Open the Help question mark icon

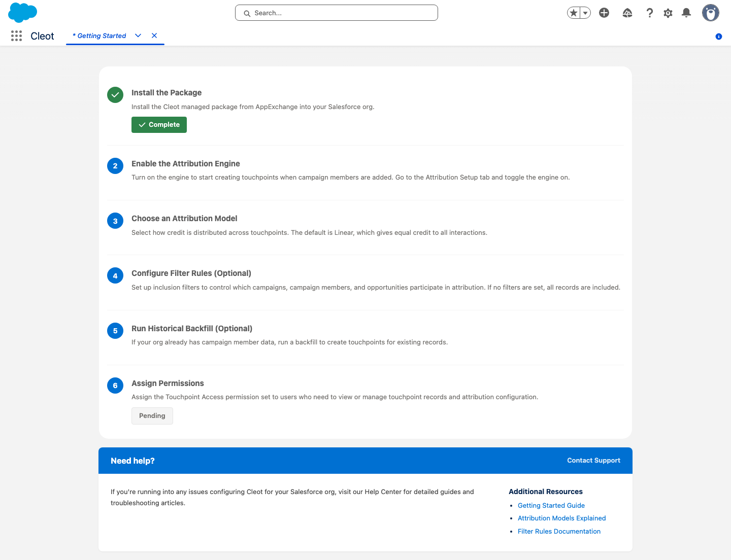point(649,13)
